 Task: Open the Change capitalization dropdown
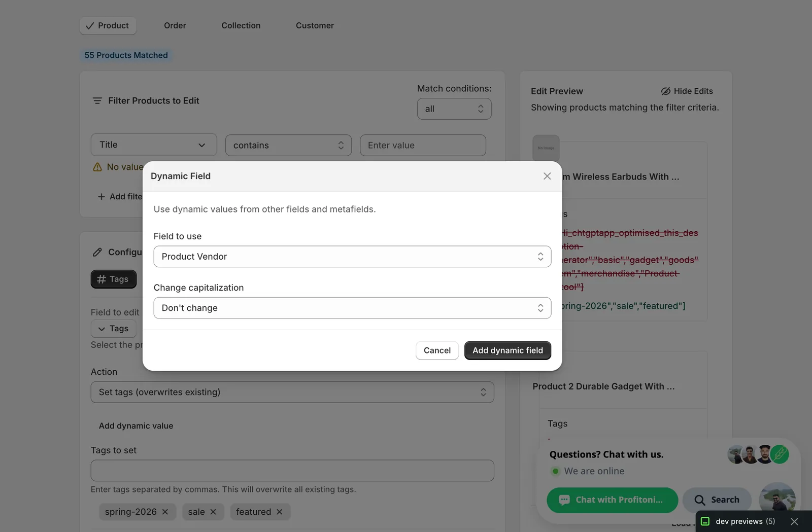[x=352, y=308]
